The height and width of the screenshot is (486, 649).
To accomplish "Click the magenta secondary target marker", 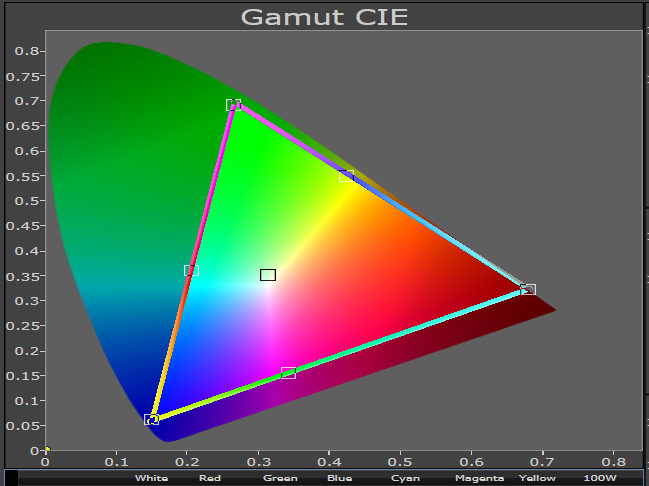I will [288, 373].
